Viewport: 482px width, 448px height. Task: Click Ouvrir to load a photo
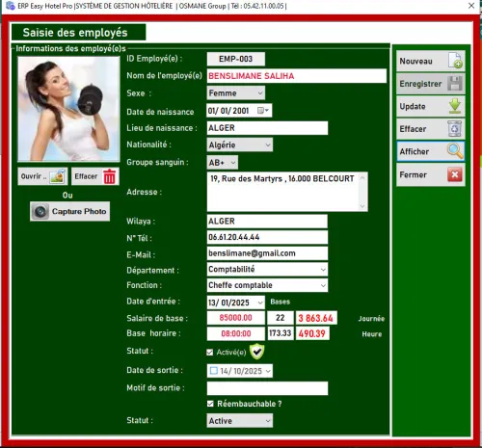42,176
